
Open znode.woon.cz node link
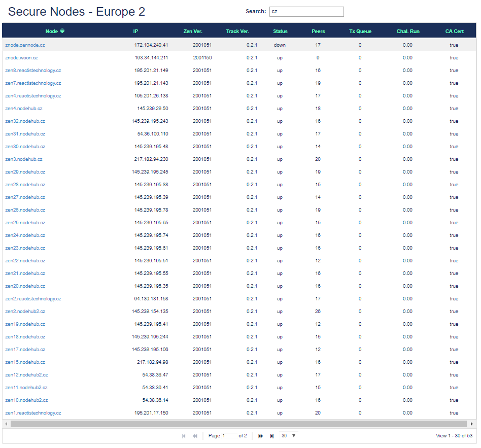pyautogui.click(x=21, y=58)
